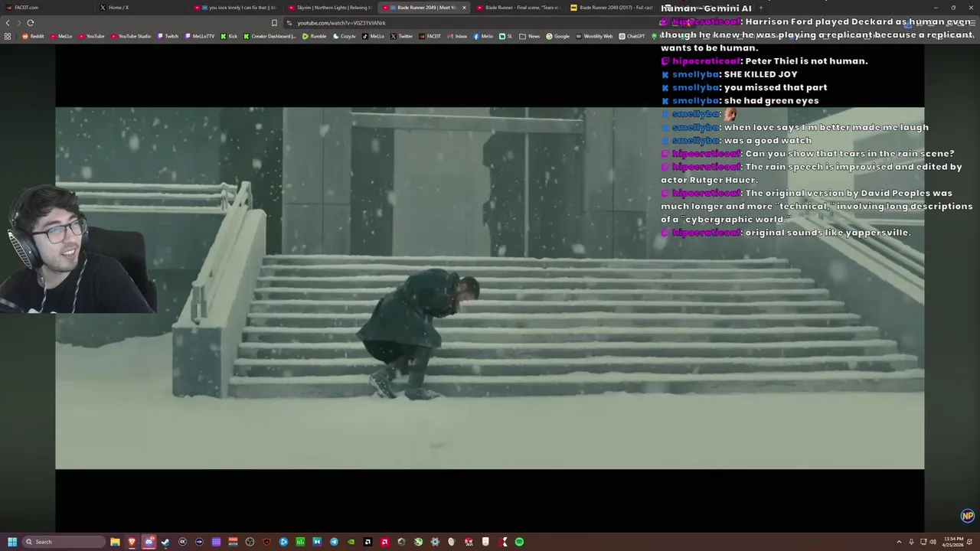Open the YouTube Studio bookmark
This screenshot has height=551, width=980.
pyautogui.click(x=130, y=36)
